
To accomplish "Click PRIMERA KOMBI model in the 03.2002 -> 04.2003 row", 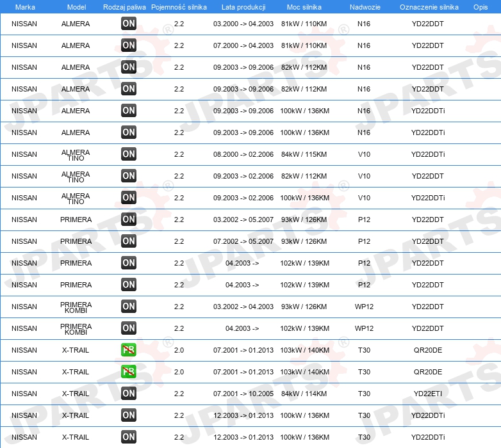I will pyautogui.click(x=76, y=307).
